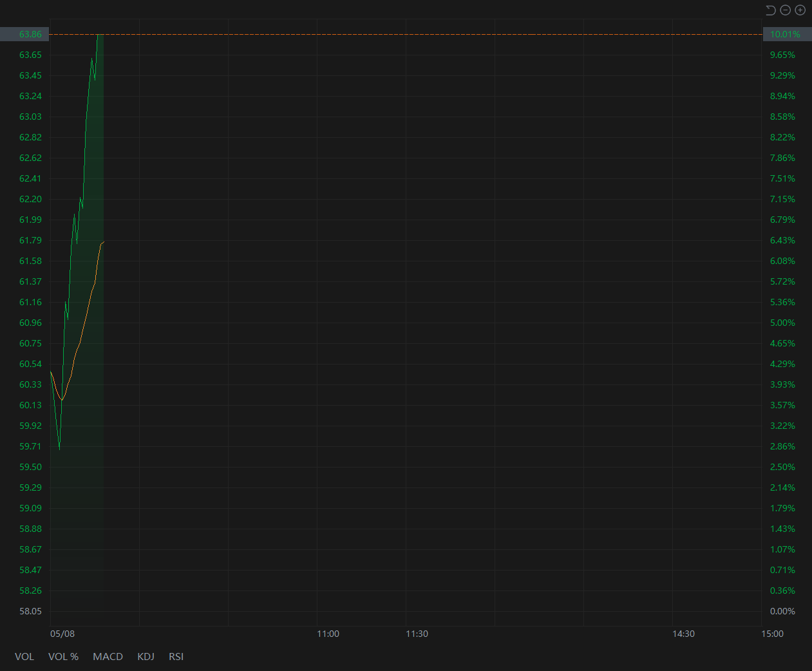Image resolution: width=812 pixels, height=671 pixels.
Task: Switch to the VOL indicator tab
Action: (24, 656)
